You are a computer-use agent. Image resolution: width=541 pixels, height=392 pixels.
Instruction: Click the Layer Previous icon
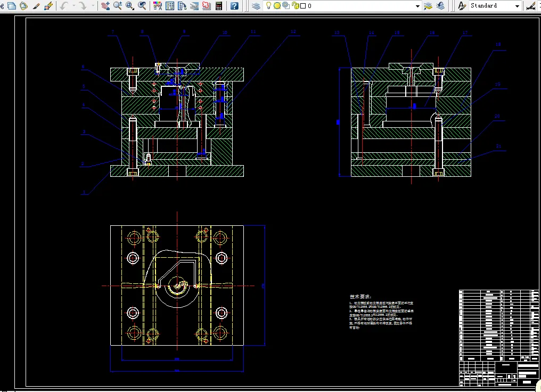pos(440,6)
